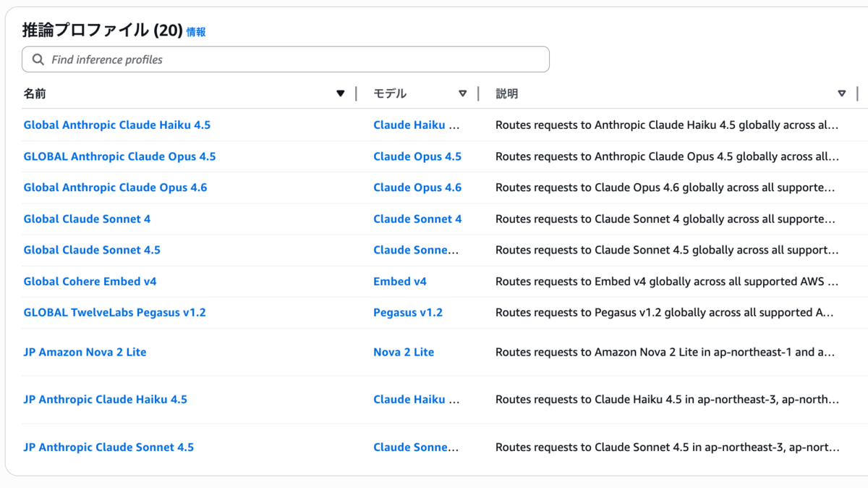
Task: Sort by the 説明 column arrow
Action: (842, 93)
